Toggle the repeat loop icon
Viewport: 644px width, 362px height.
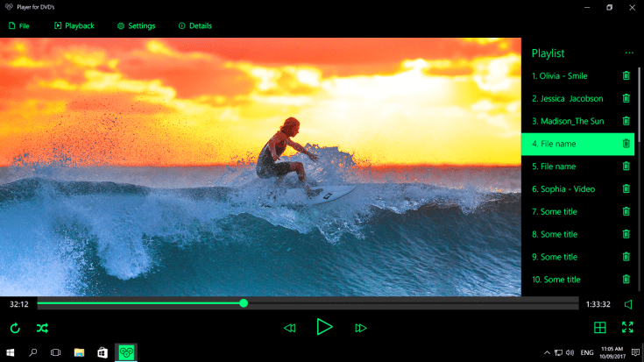point(15,329)
